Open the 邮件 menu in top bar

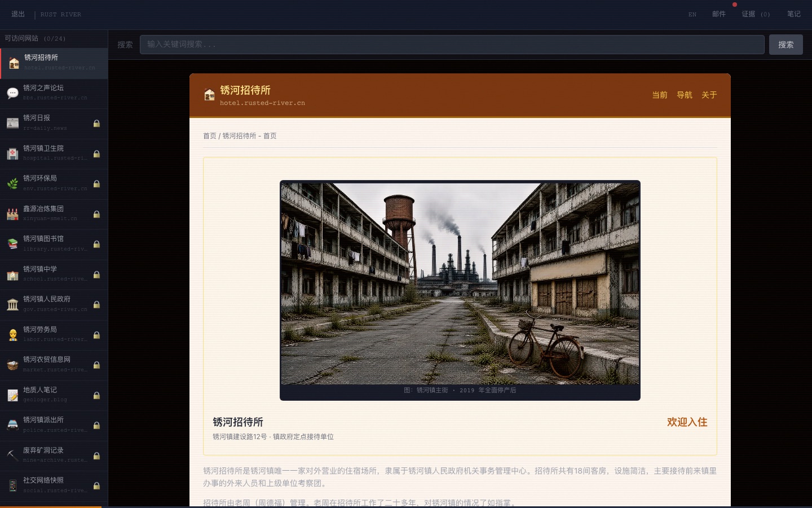[719, 14]
